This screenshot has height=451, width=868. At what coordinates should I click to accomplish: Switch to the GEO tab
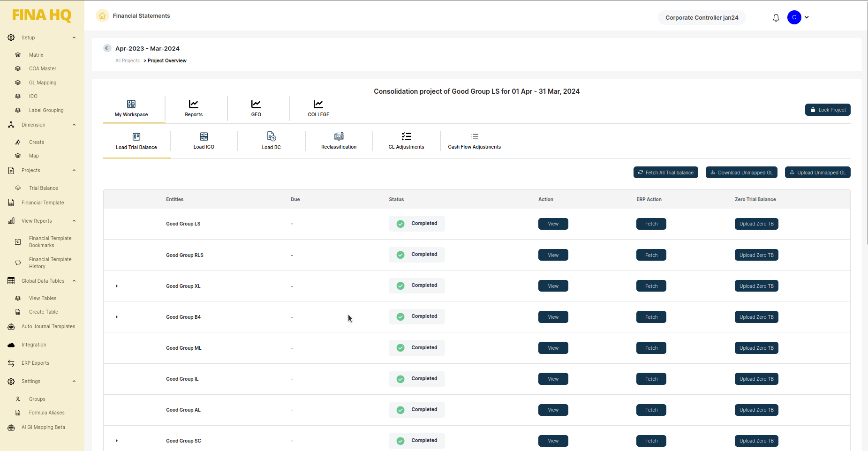256,108
